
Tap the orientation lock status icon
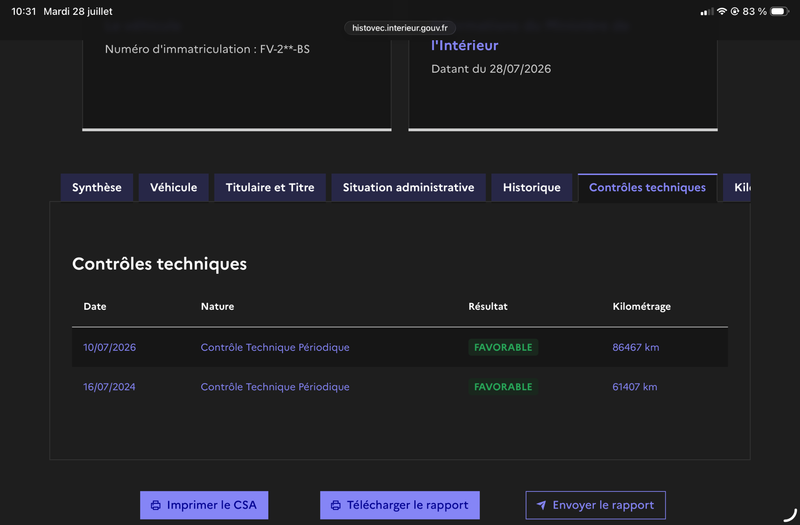[735, 11]
